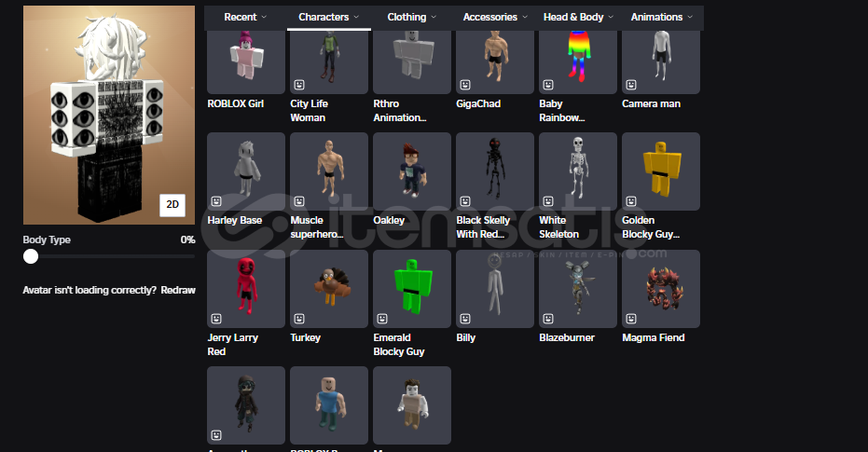Click bundle icon on Baby Rainbow card
868x452 pixels.
[548, 85]
